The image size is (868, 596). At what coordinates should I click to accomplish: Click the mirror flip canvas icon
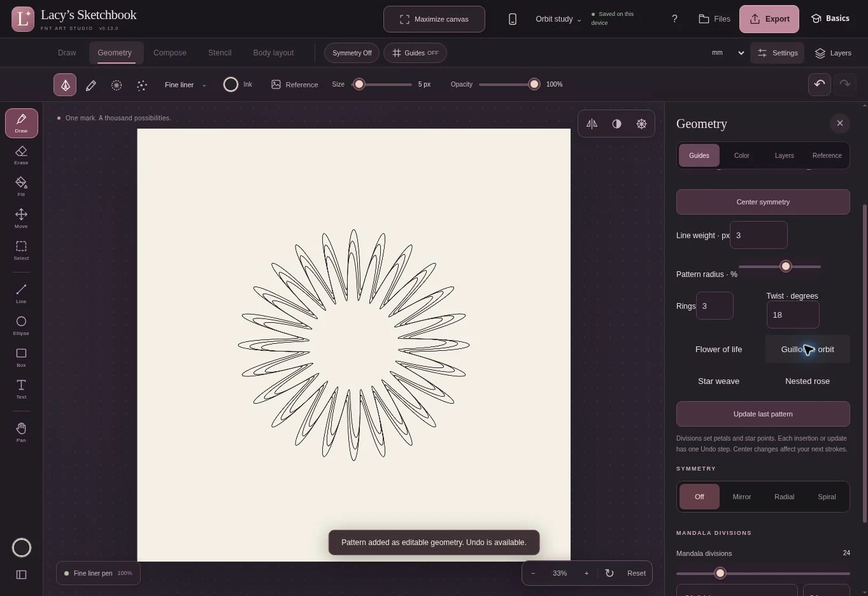[x=592, y=124]
